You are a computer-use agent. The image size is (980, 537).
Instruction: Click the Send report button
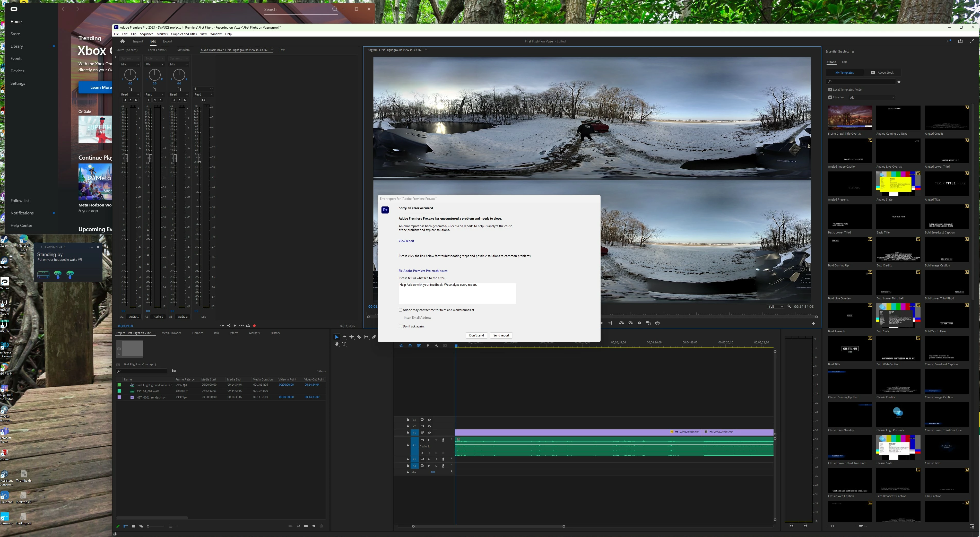pos(501,335)
